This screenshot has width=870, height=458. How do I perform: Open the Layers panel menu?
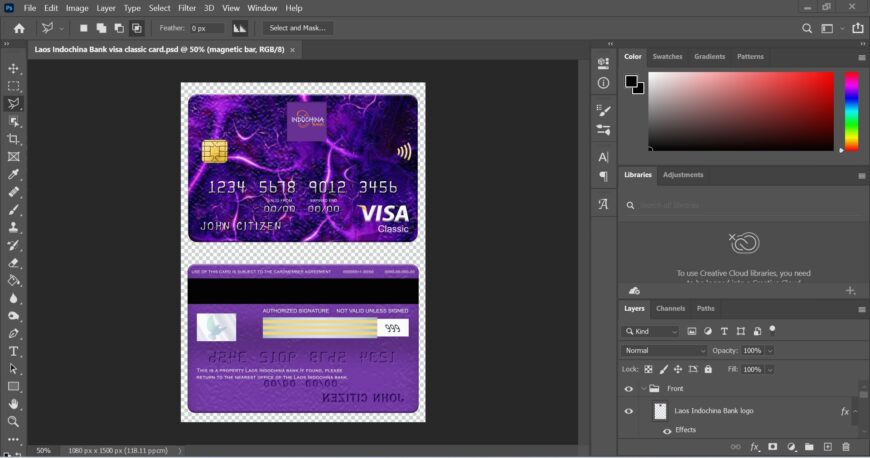point(862,309)
